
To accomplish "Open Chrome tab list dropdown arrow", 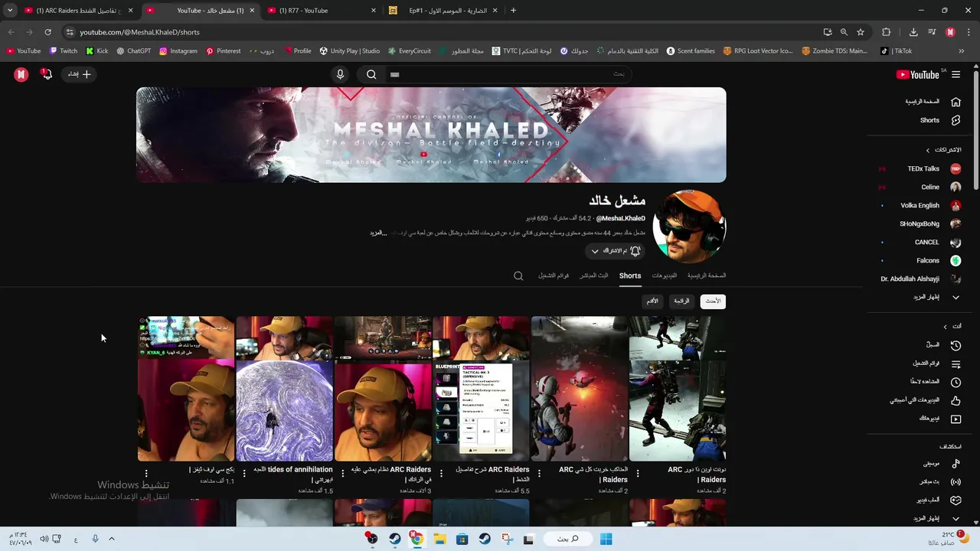I will 10,11.
